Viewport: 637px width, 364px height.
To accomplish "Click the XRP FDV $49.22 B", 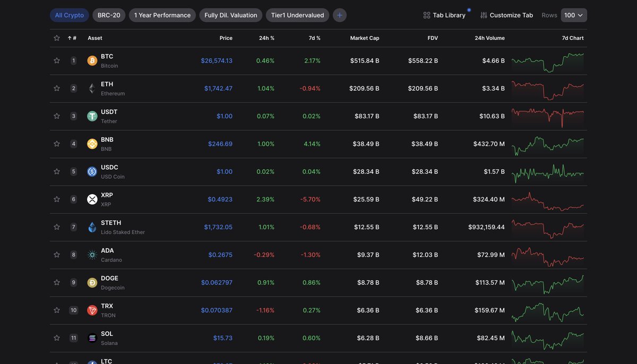I will click(x=425, y=200).
